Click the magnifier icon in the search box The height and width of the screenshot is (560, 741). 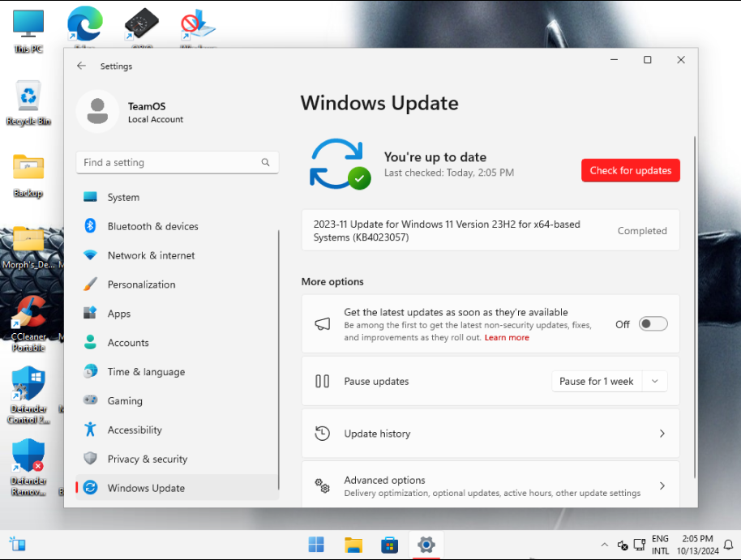coord(266,162)
